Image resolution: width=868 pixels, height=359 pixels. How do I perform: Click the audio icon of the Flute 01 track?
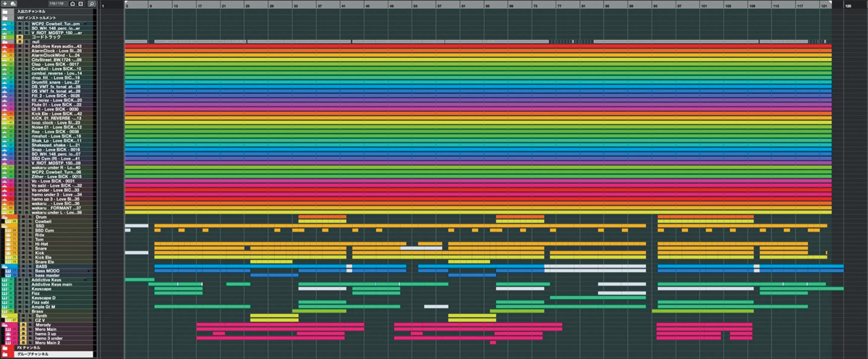click(x=5, y=104)
